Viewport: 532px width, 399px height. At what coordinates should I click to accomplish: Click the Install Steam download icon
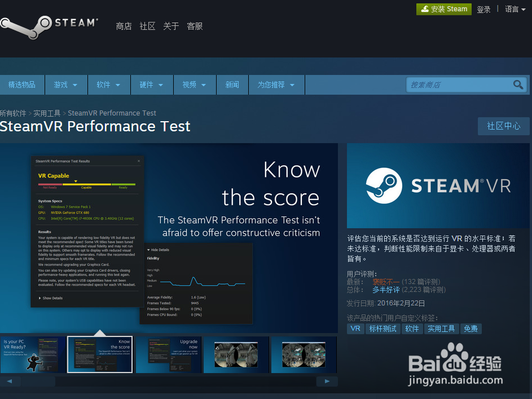click(x=425, y=9)
